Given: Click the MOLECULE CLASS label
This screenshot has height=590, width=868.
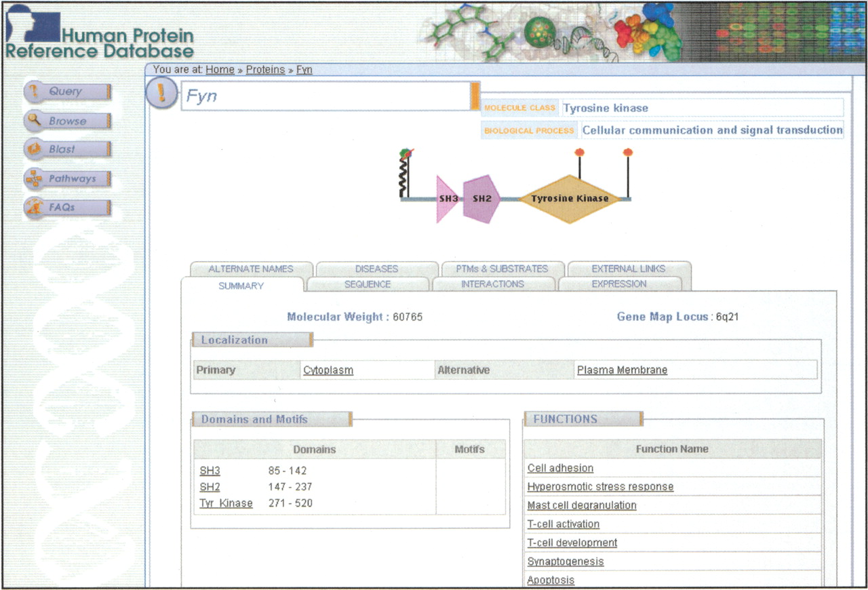Looking at the screenshot, I should [x=519, y=108].
